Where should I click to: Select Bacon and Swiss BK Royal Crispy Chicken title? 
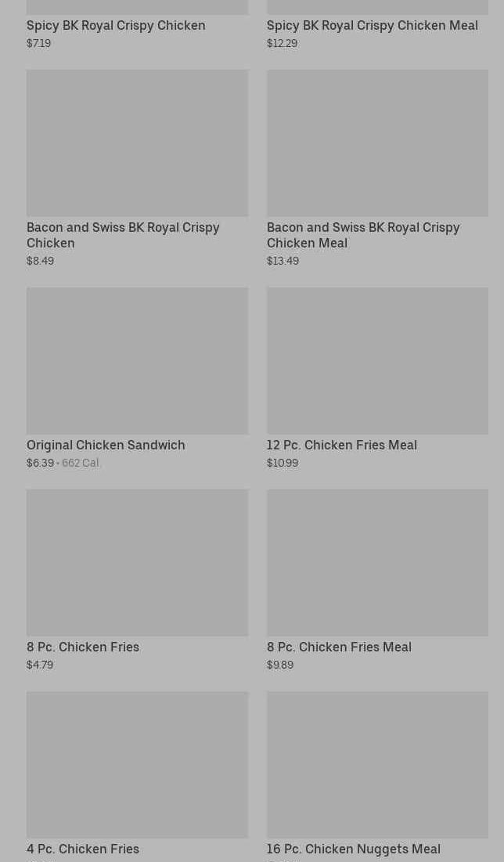tap(123, 235)
